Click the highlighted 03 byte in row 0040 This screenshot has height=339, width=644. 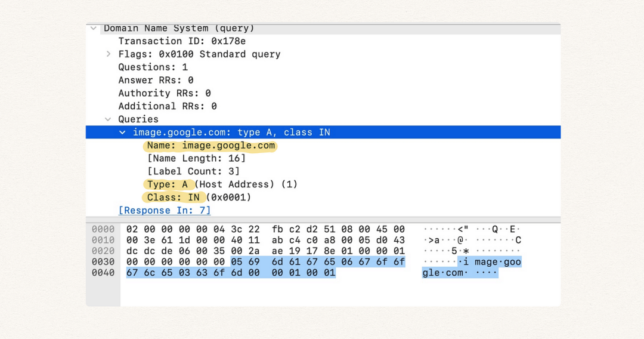coord(184,273)
